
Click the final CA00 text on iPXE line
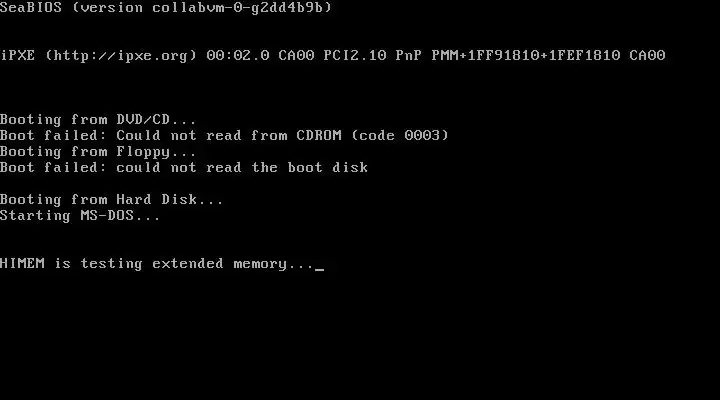(647, 56)
